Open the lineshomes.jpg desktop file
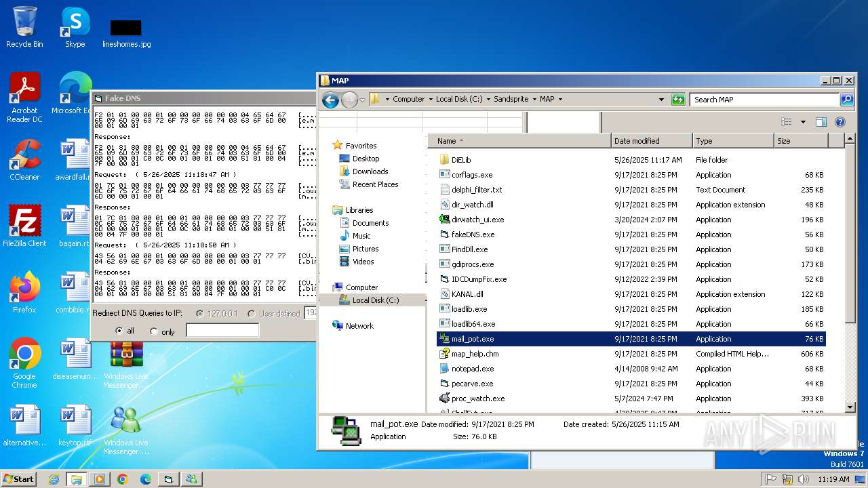This screenshot has height=488, width=868. point(126,33)
